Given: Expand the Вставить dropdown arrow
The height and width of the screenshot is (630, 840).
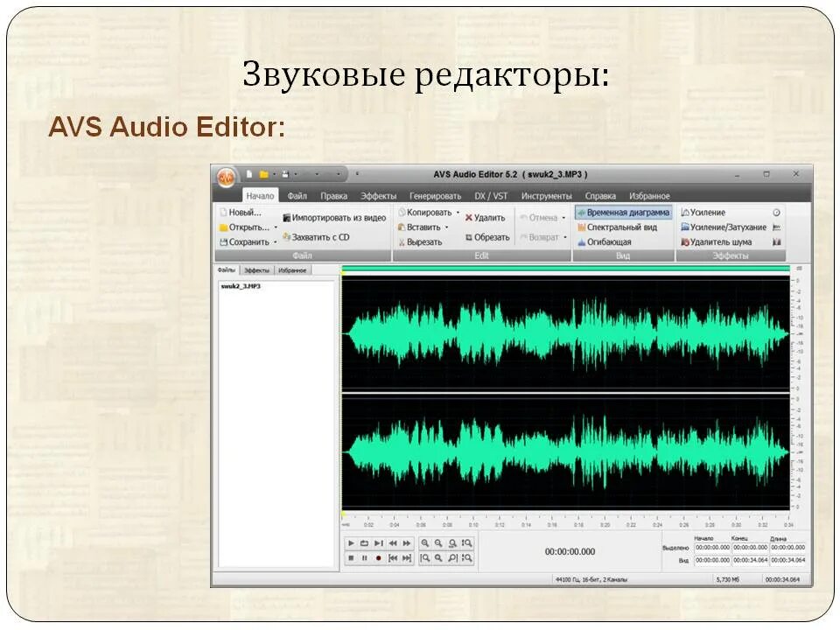Looking at the screenshot, I should 447,227.
